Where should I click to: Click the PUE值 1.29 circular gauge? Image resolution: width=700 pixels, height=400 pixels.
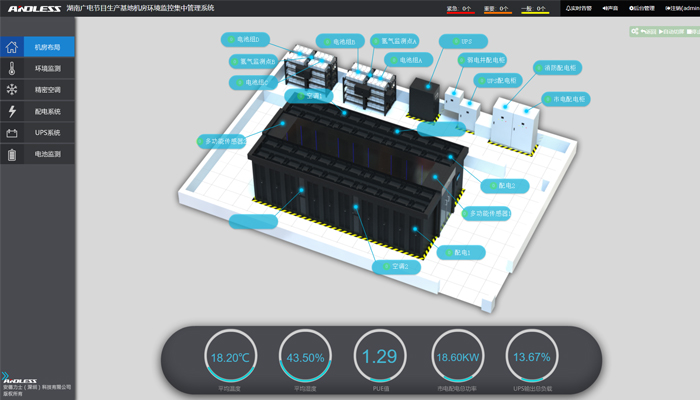click(379, 356)
